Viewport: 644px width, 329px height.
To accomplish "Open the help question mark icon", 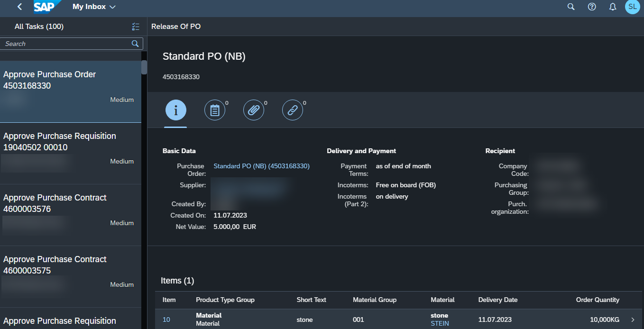I will point(592,7).
